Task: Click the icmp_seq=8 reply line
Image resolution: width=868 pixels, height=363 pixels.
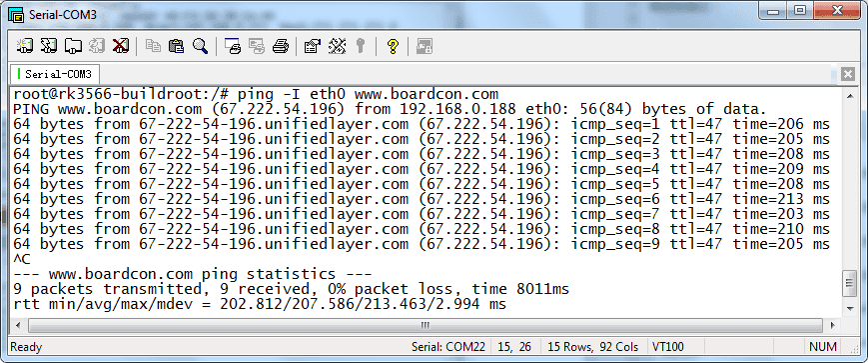Action: pyautogui.click(x=422, y=228)
